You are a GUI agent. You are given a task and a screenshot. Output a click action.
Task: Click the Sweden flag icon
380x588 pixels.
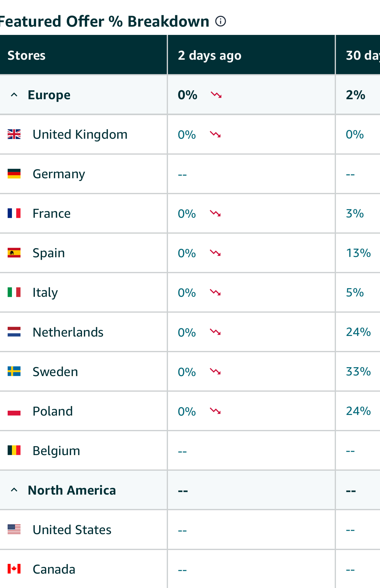click(x=14, y=371)
